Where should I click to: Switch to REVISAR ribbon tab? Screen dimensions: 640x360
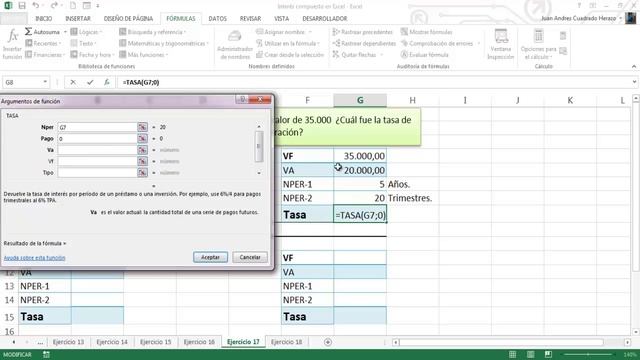coord(250,19)
